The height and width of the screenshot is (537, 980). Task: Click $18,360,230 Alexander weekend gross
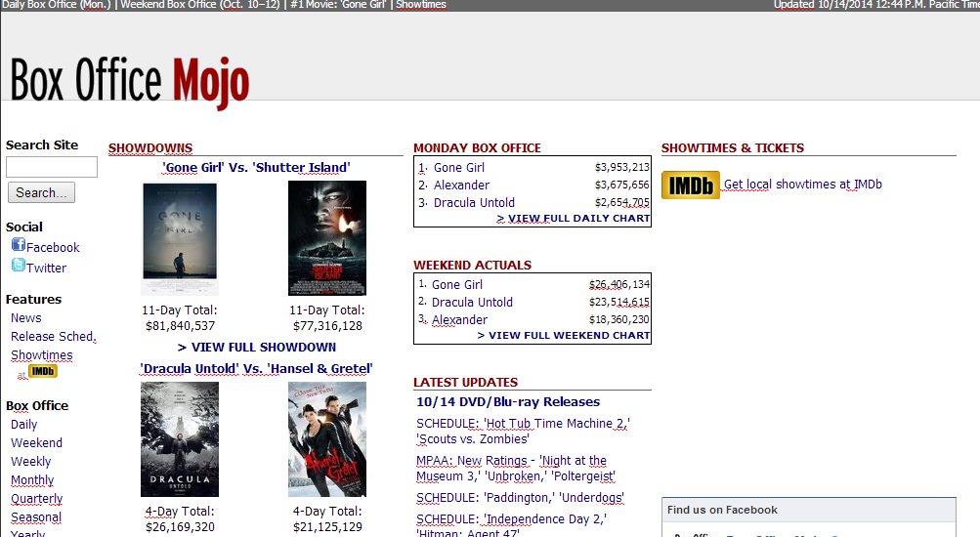pos(619,319)
